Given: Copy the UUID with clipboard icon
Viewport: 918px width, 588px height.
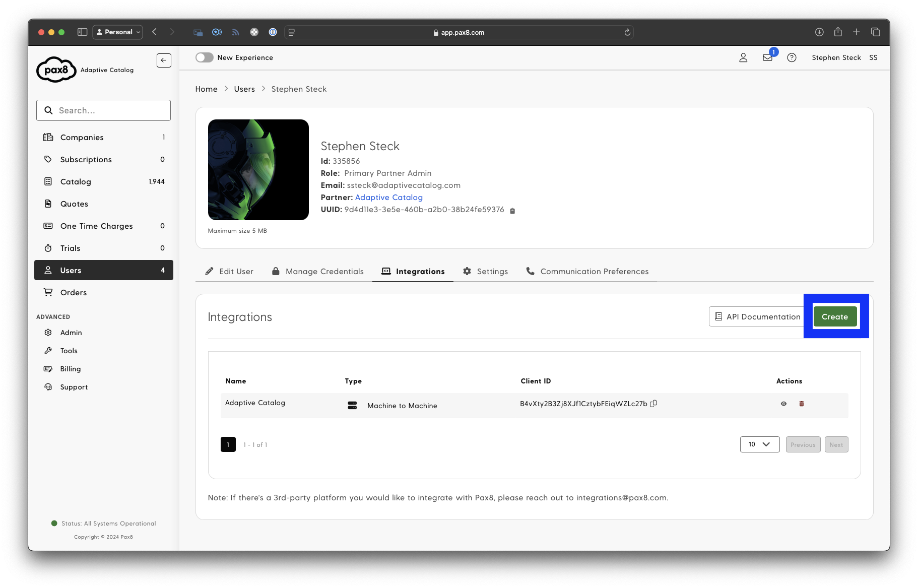Looking at the screenshot, I should tap(512, 211).
